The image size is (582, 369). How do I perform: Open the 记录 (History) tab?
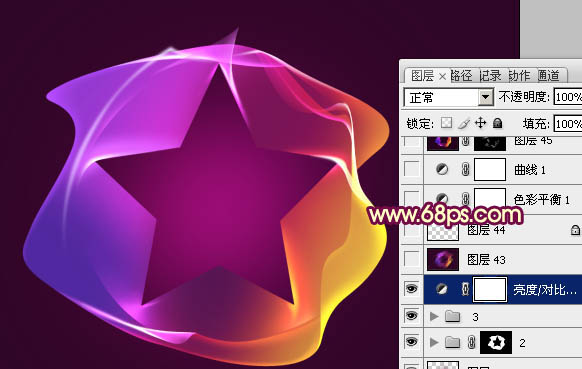point(490,76)
